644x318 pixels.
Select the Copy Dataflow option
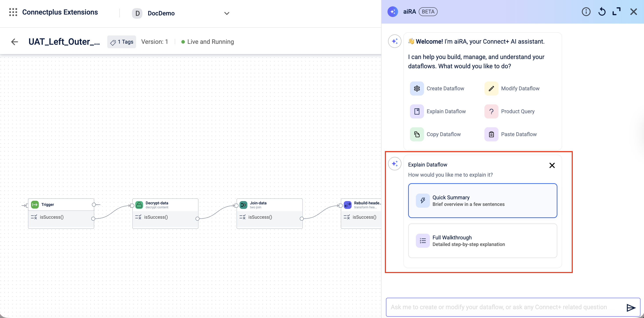click(443, 134)
